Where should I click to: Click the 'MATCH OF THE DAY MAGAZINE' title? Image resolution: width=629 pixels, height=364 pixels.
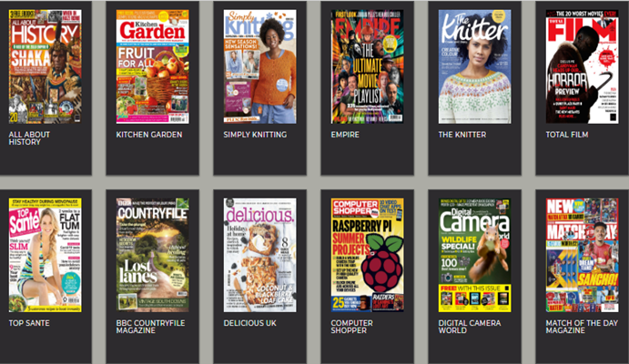582,327
